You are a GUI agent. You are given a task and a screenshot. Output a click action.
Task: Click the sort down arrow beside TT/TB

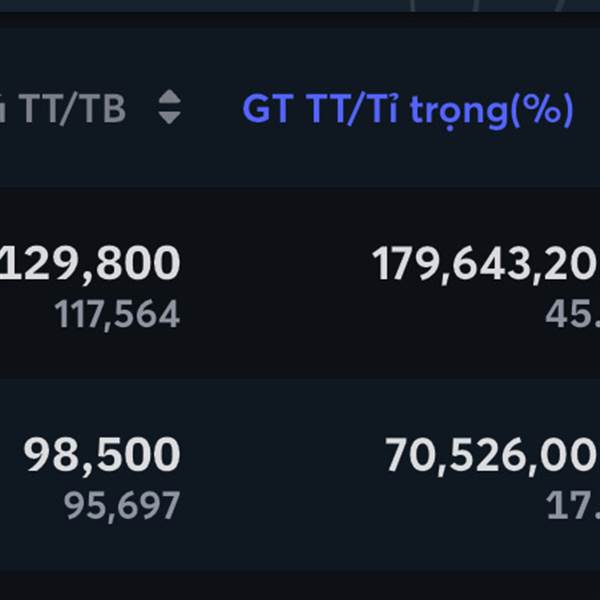click(x=170, y=117)
